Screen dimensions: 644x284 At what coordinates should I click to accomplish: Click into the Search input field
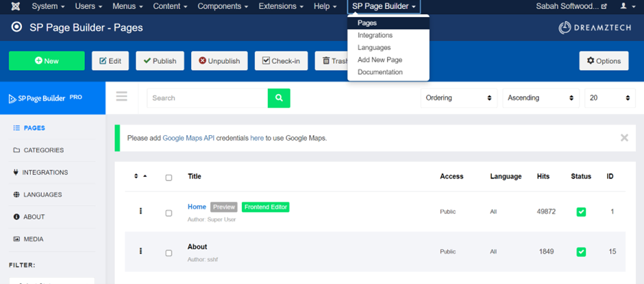tap(208, 98)
